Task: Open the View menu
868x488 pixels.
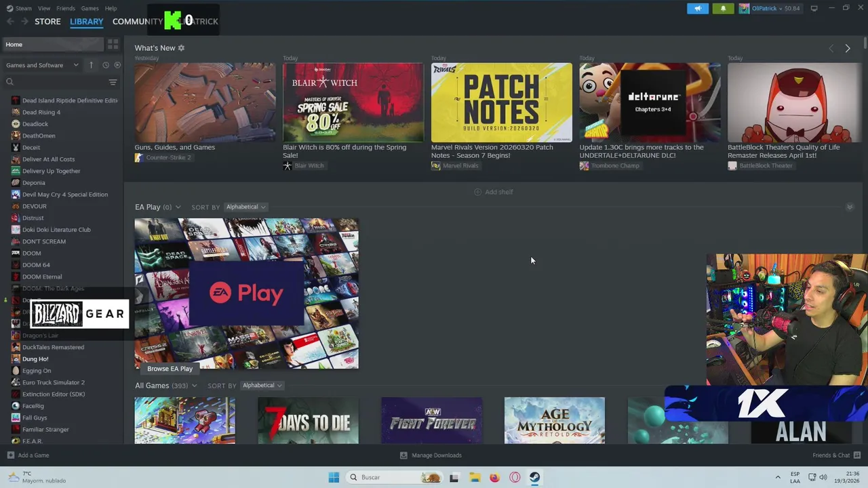Action: pyautogui.click(x=44, y=8)
